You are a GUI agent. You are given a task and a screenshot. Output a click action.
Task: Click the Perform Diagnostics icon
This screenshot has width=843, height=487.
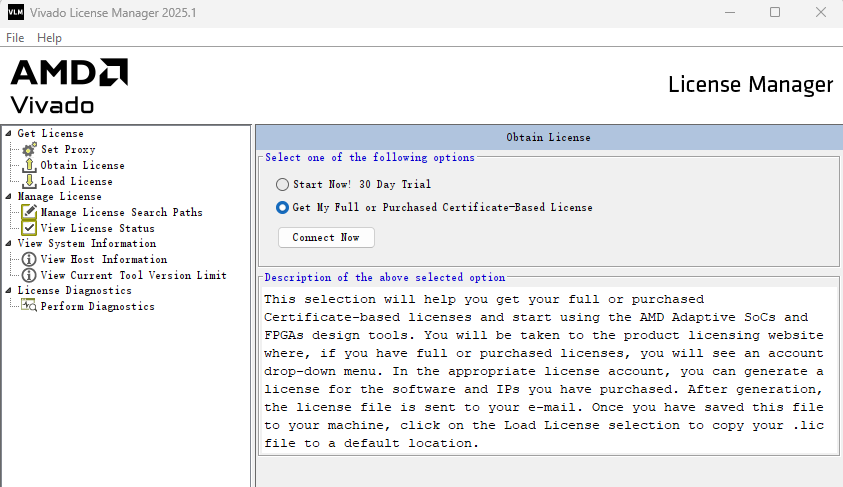29,306
